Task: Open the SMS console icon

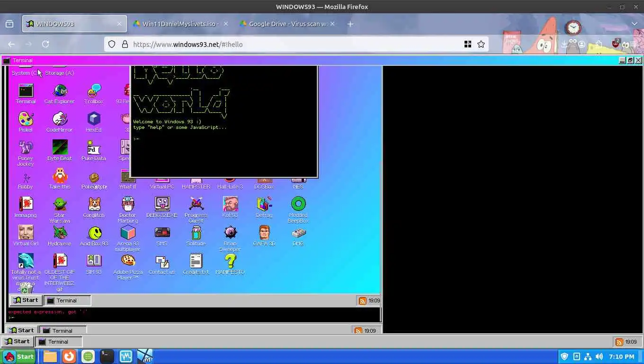Action: tap(162, 236)
